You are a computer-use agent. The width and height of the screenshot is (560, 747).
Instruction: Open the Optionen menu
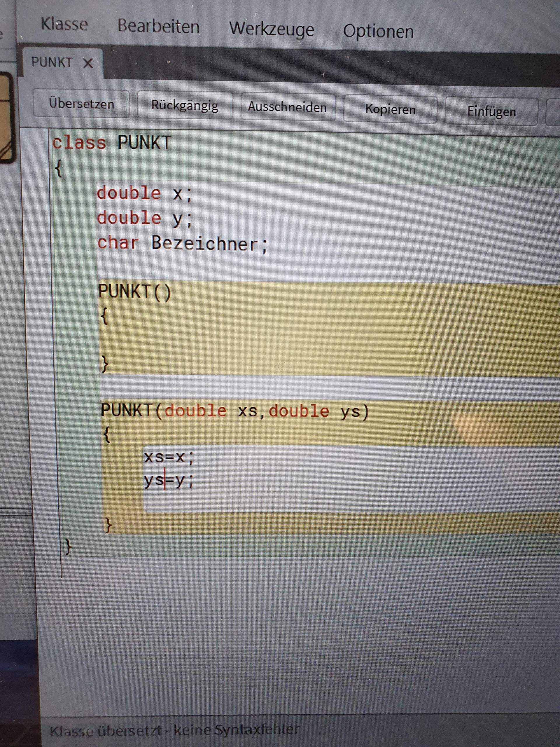(378, 32)
